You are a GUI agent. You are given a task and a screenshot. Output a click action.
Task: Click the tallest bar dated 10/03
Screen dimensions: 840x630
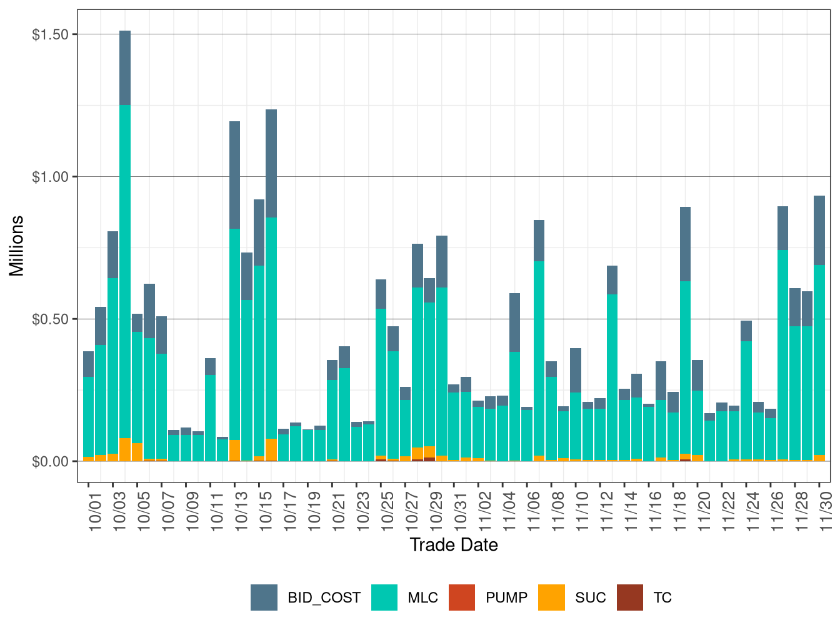coord(124,250)
